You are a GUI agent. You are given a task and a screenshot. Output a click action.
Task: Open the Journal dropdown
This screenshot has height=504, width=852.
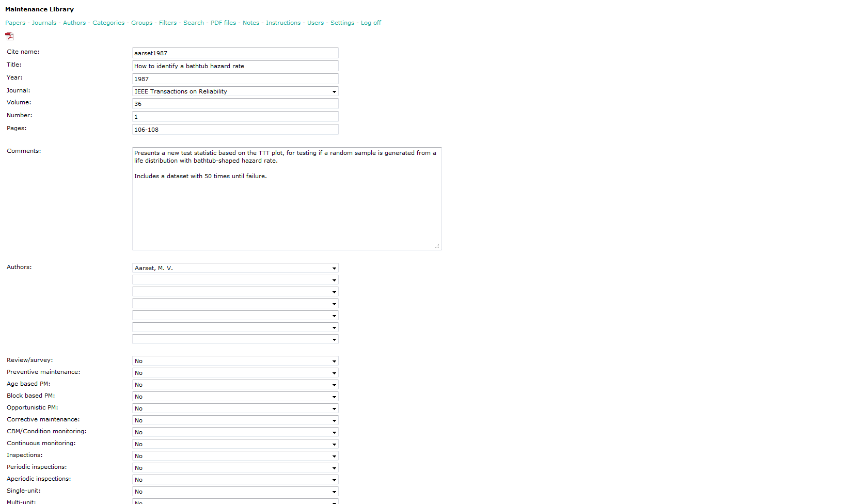[x=235, y=91]
